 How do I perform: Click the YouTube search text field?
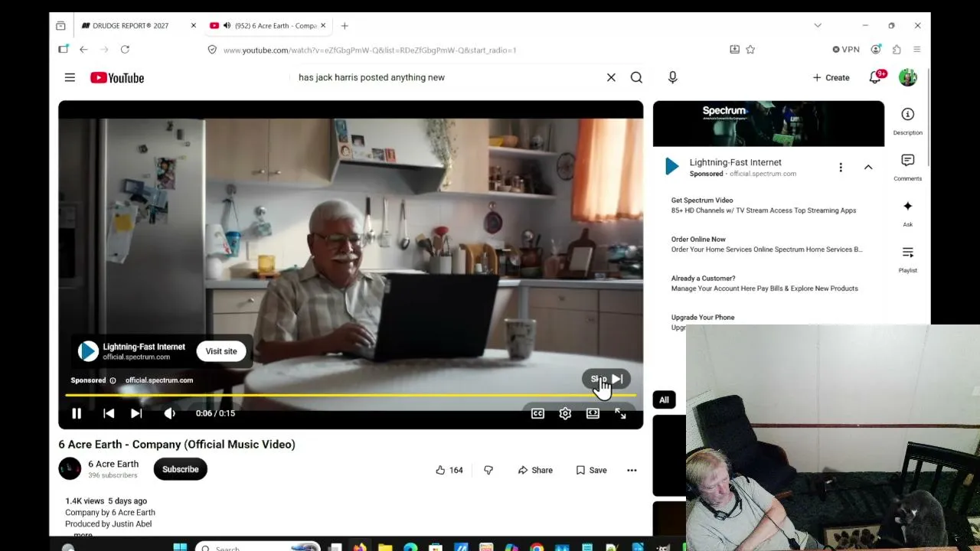tap(448, 77)
